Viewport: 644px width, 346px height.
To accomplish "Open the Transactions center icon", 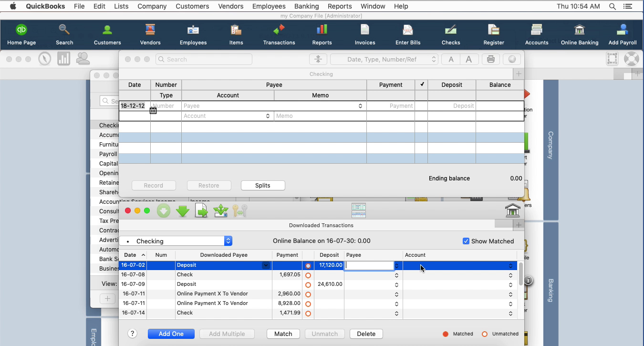I will tap(279, 34).
